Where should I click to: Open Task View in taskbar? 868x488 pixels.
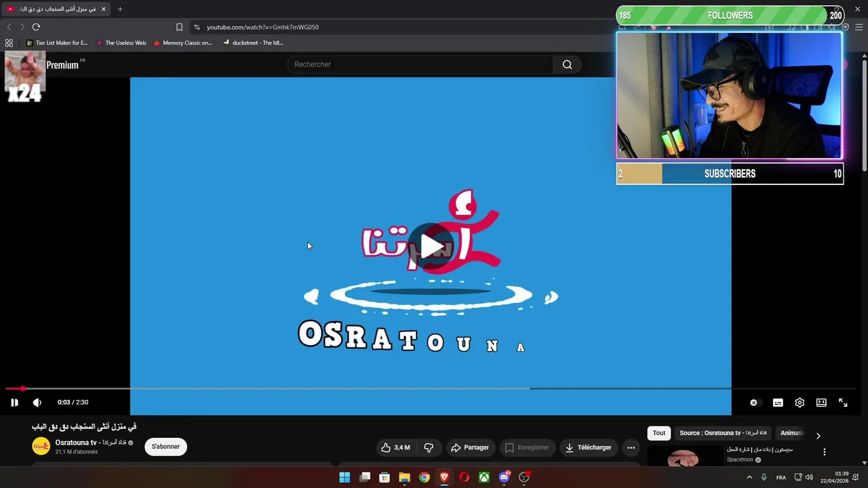[365, 477]
